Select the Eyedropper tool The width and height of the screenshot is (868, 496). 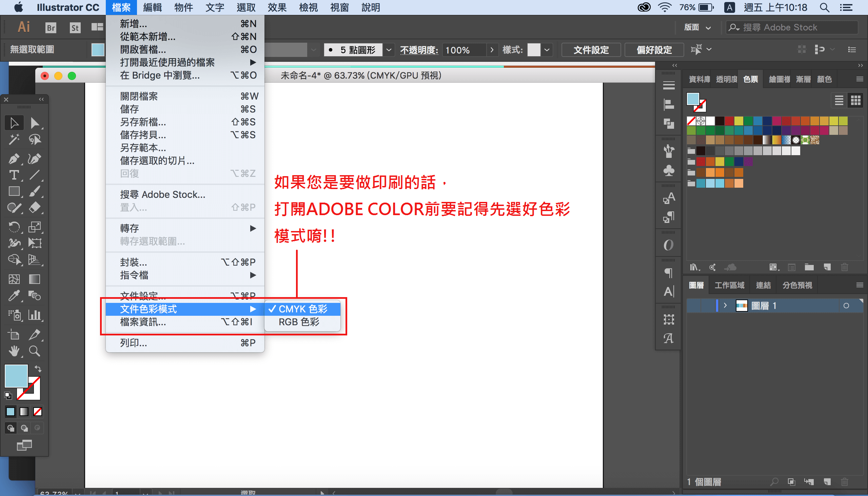coord(14,296)
